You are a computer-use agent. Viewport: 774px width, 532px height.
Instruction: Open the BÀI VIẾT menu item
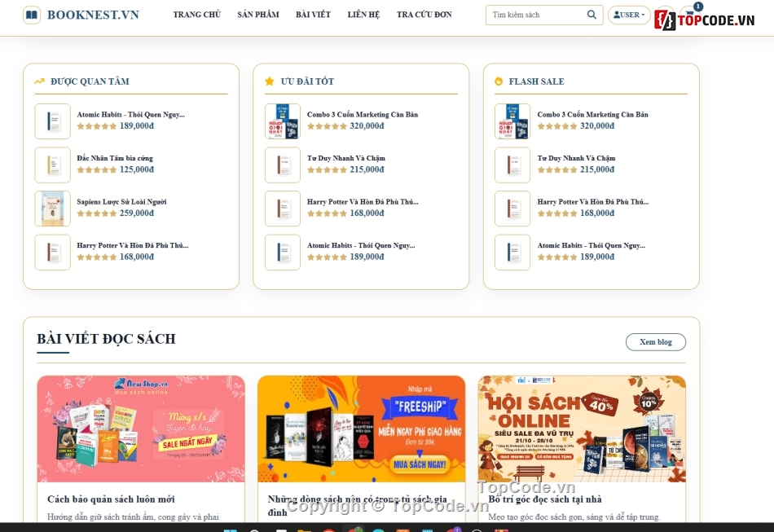(314, 15)
